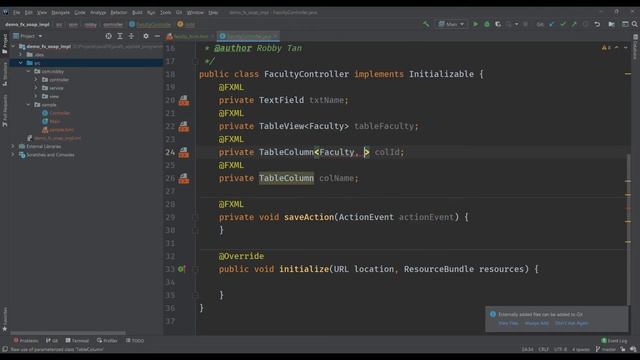Open the Terminal tool window
The image size is (640, 360).
[77, 340]
